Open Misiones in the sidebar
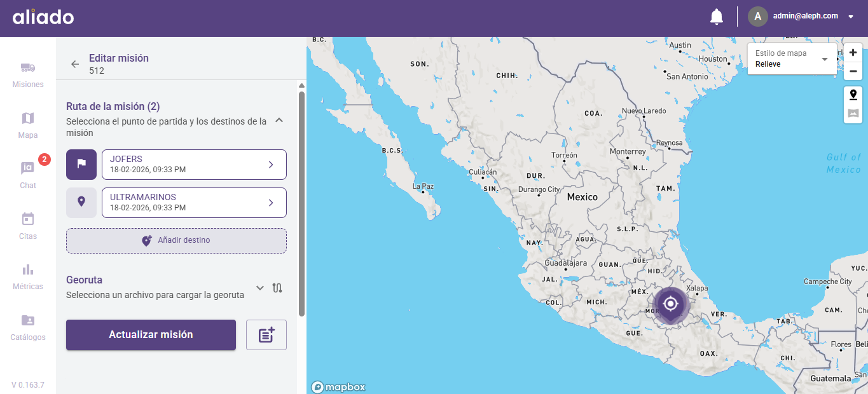This screenshot has width=868, height=394. [28, 74]
